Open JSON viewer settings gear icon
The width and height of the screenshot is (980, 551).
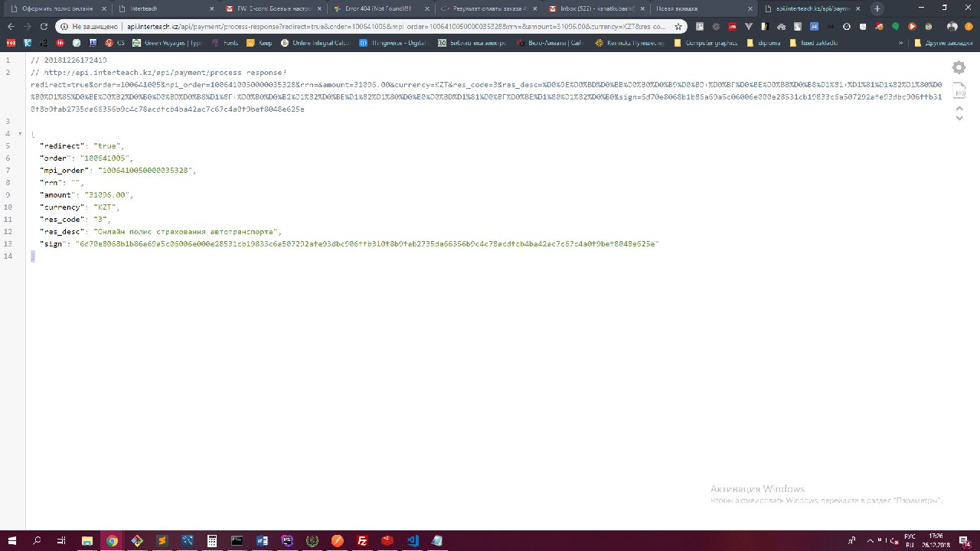(x=959, y=68)
